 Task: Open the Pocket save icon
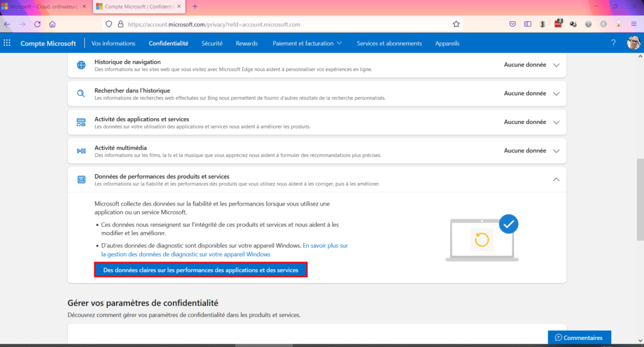coord(513,25)
